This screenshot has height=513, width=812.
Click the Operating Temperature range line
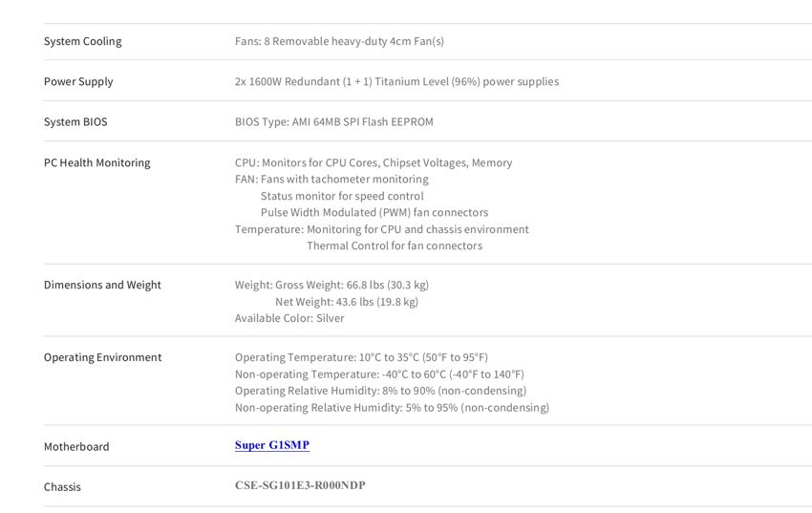tap(361, 357)
